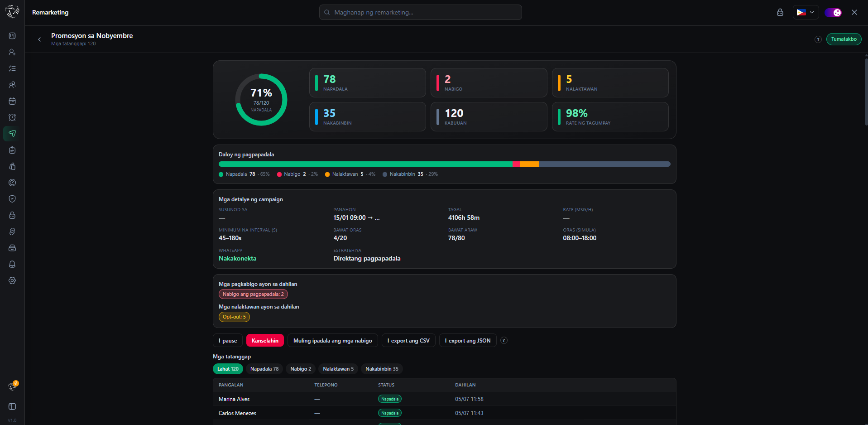The height and width of the screenshot is (425, 868).
Task: Click the help icon after I-export ang JSON
Action: [504, 340]
